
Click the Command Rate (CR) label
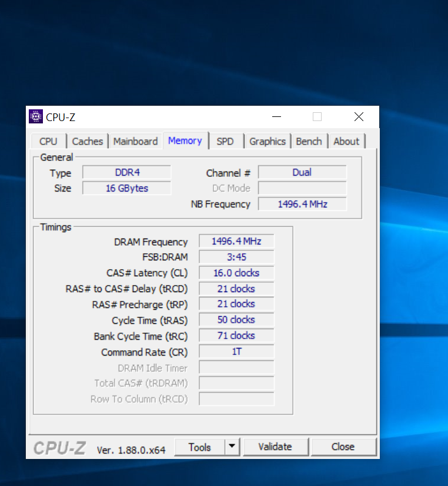pos(145,353)
